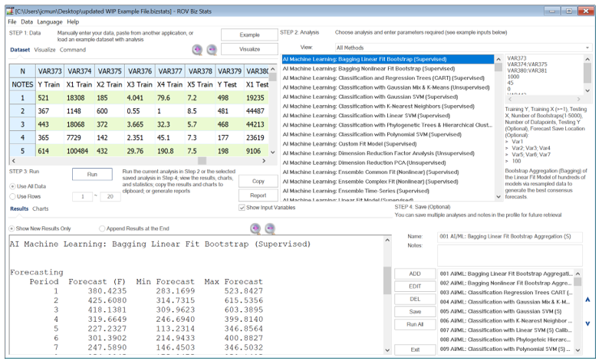The image size is (602, 364).
Task: Switch to the Dataset tab
Action: [20, 50]
